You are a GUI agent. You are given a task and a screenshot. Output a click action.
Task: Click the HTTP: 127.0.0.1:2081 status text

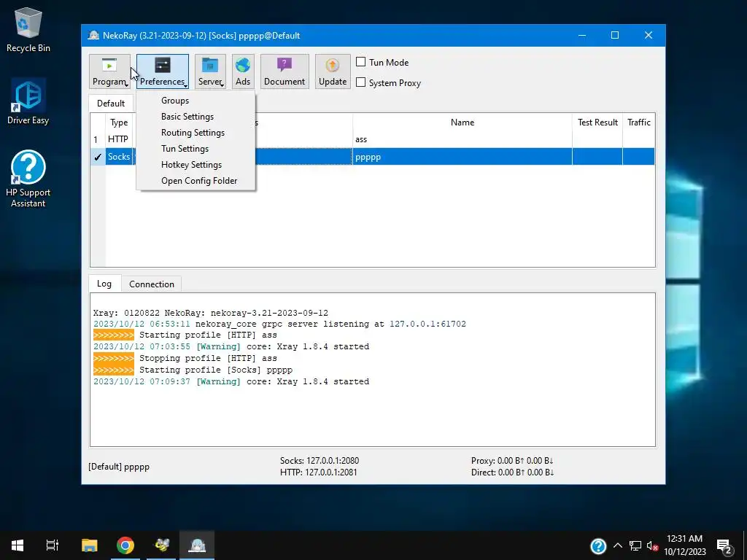pos(318,472)
